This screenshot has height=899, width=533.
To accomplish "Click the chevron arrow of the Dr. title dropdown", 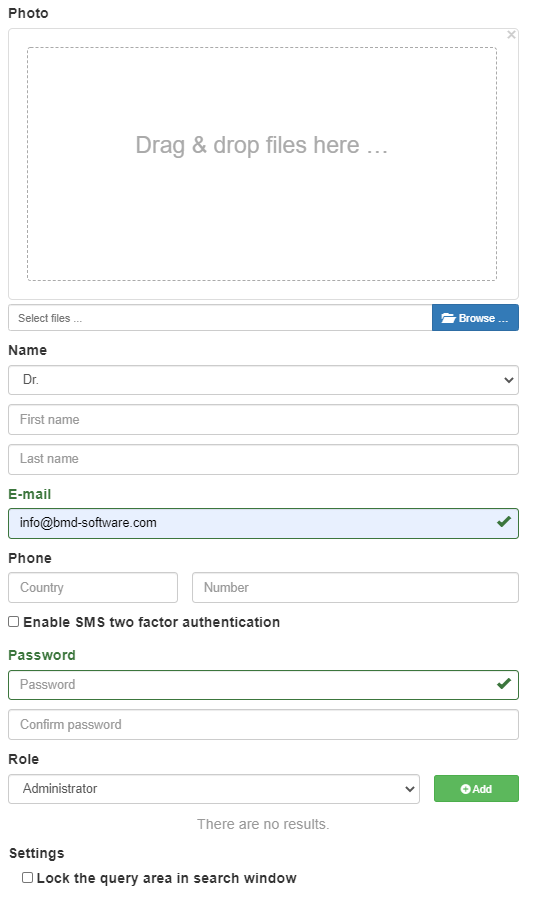I will pyautogui.click(x=508, y=380).
